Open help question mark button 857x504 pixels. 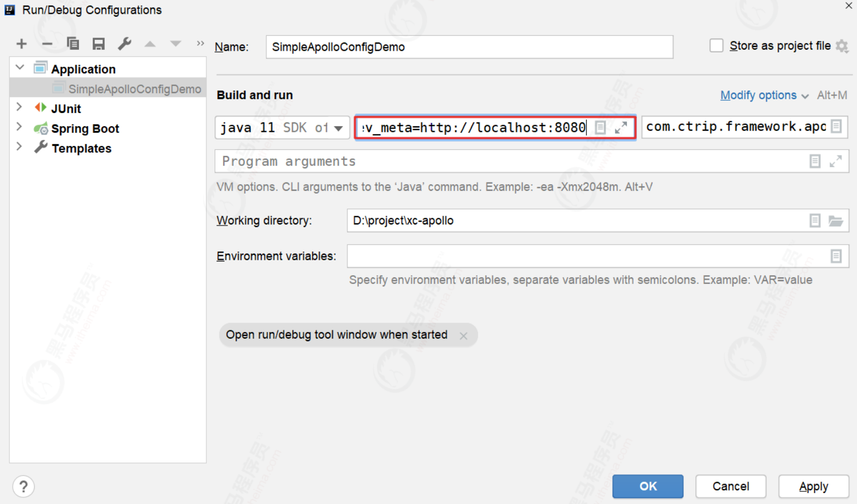pos(23,487)
